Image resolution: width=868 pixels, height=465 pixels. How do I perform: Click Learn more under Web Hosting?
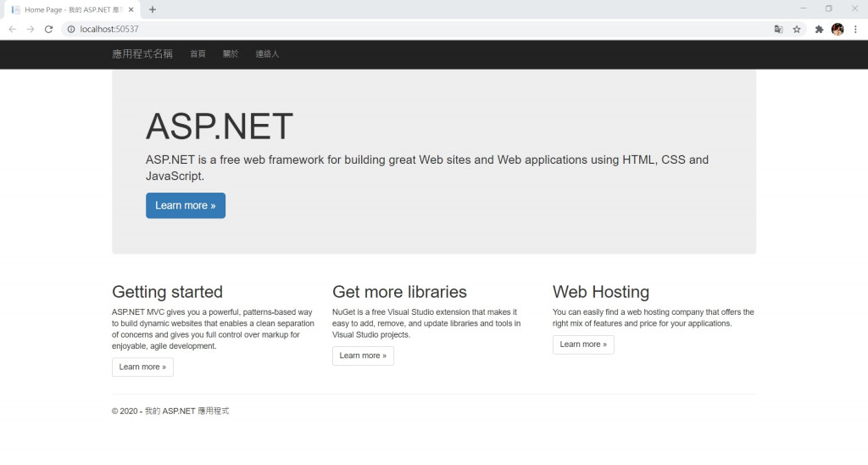pyautogui.click(x=583, y=345)
